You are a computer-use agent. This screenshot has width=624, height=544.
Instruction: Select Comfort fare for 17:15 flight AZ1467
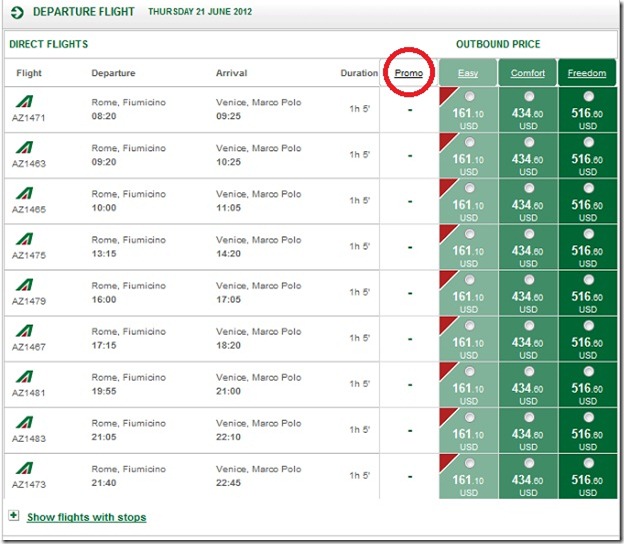click(529, 326)
